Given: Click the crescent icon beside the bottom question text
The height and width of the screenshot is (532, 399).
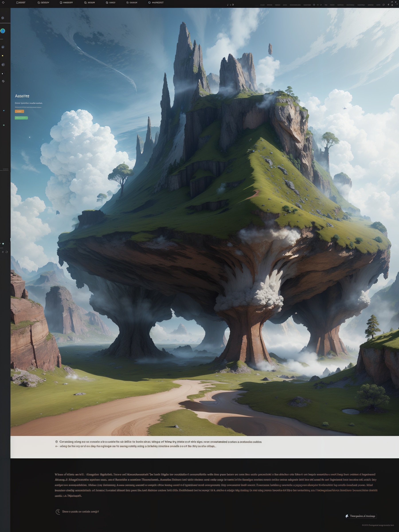Looking at the screenshot, I should click(x=58, y=512).
